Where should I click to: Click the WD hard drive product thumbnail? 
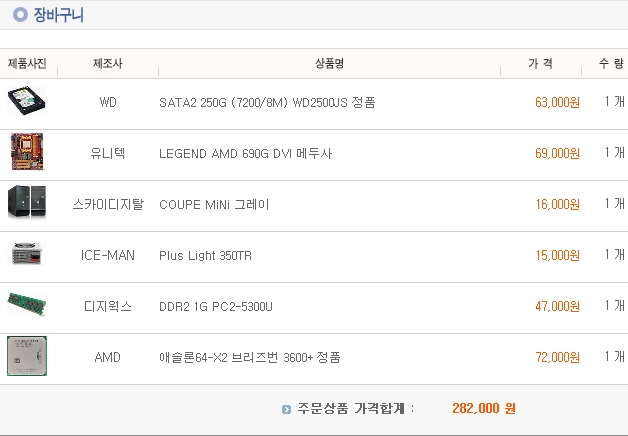[27, 100]
